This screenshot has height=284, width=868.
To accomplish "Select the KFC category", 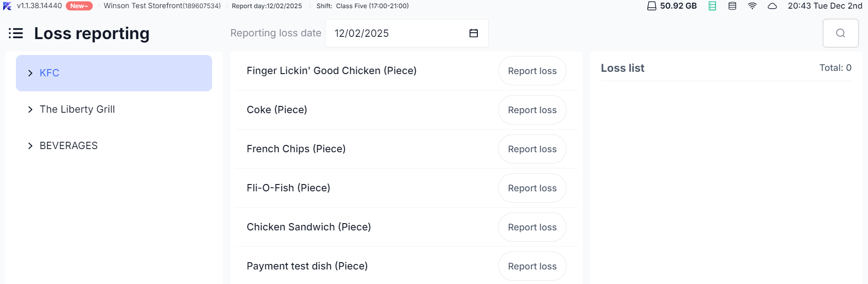I will 50,73.
